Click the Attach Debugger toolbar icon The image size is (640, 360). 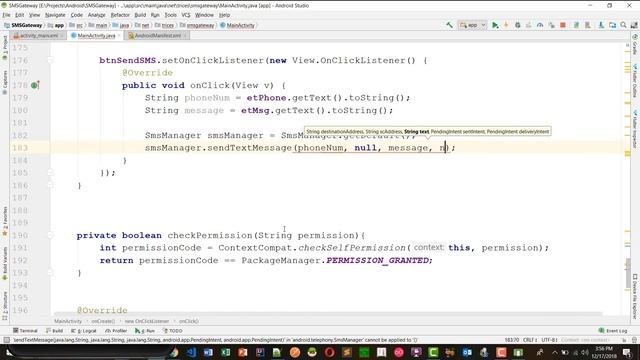click(551, 25)
